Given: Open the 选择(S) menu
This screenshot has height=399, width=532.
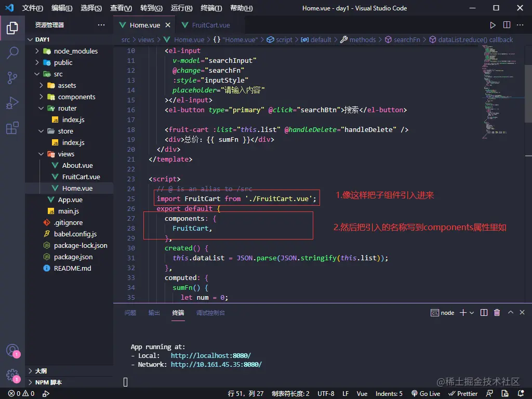Looking at the screenshot, I should (91, 8).
